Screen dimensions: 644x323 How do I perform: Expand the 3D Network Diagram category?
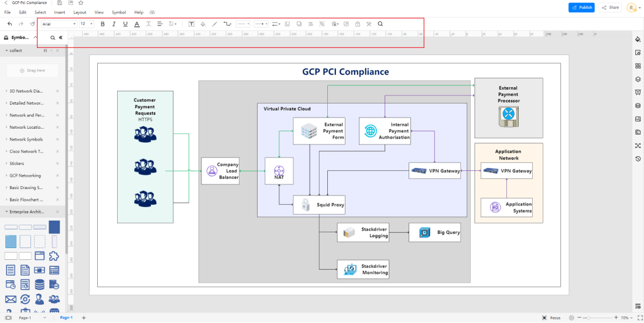point(6,91)
